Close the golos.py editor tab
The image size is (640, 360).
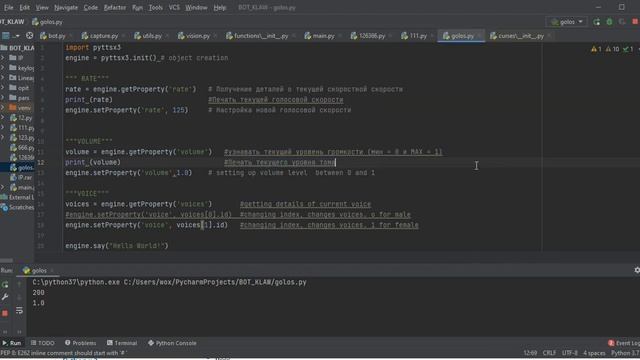(479, 36)
